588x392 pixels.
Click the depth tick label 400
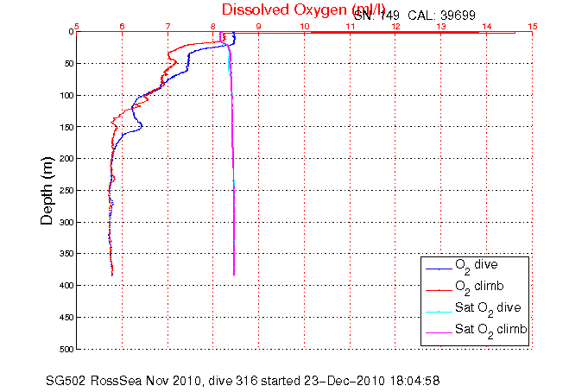click(x=66, y=286)
